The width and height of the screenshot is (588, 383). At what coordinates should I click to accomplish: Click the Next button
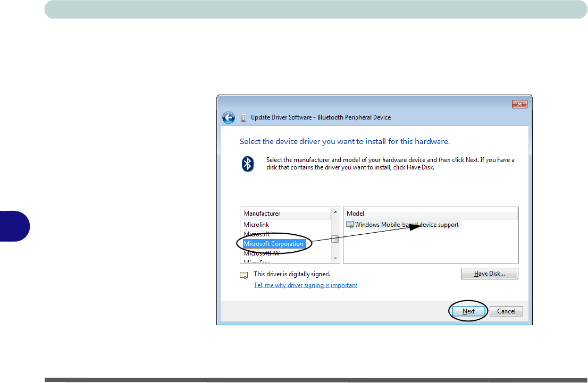click(468, 311)
